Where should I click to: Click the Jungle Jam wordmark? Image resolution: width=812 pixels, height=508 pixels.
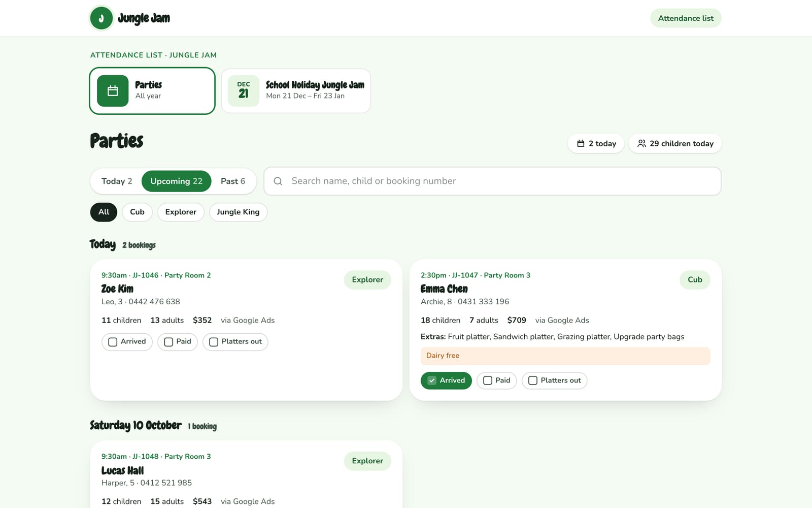point(144,18)
